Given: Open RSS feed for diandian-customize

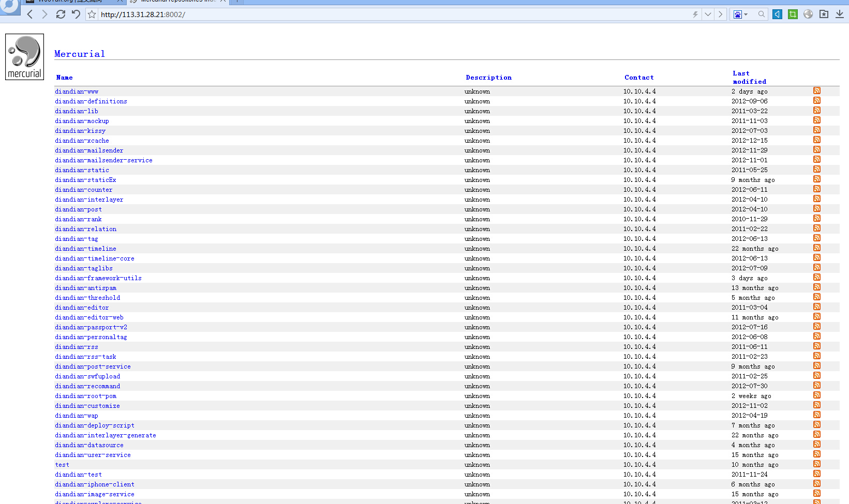Looking at the screenshot, I should click(x=817, y=405).
